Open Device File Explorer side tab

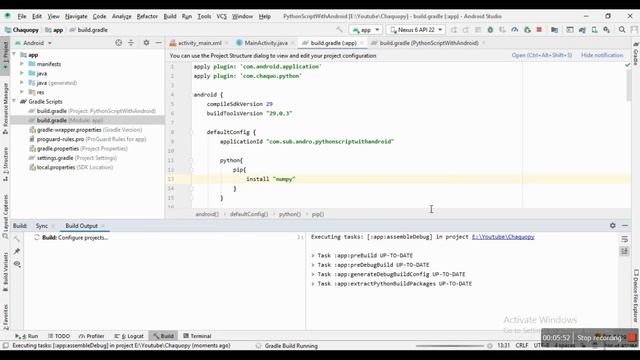point(636,296)
